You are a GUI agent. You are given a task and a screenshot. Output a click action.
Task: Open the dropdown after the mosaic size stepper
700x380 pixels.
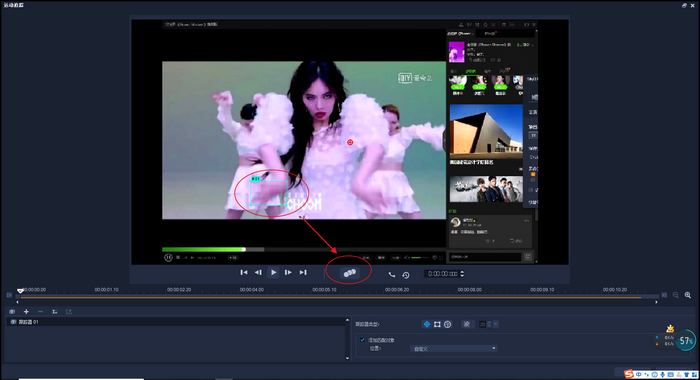(496, 324)
